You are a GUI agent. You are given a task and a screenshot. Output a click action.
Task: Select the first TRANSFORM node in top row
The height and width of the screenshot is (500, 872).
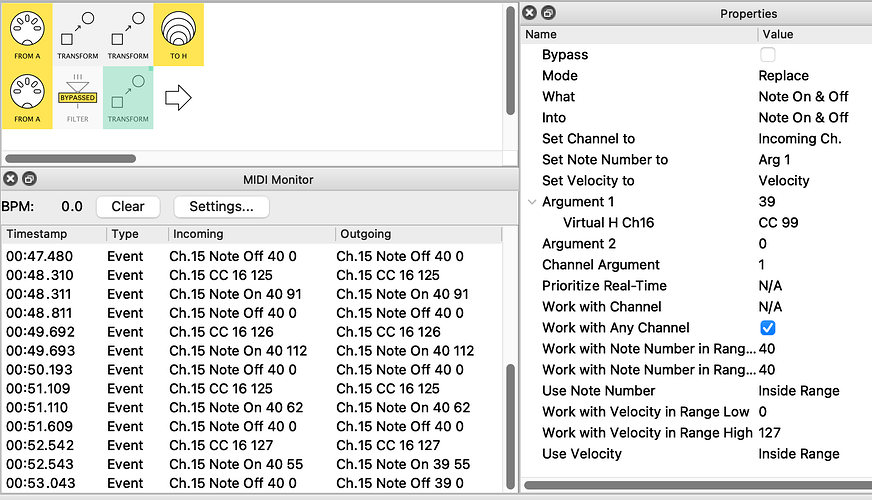78,33
